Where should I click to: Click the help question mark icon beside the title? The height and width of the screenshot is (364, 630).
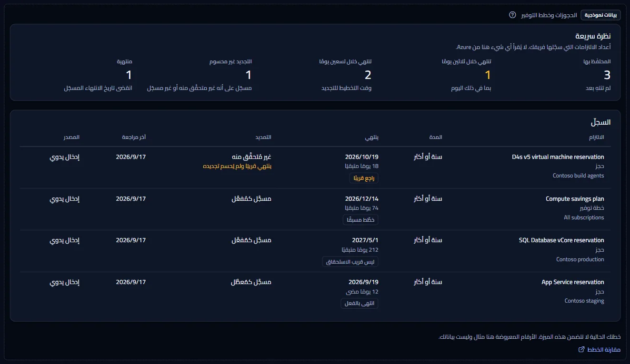pyautogui.click(x=512, y=15)
